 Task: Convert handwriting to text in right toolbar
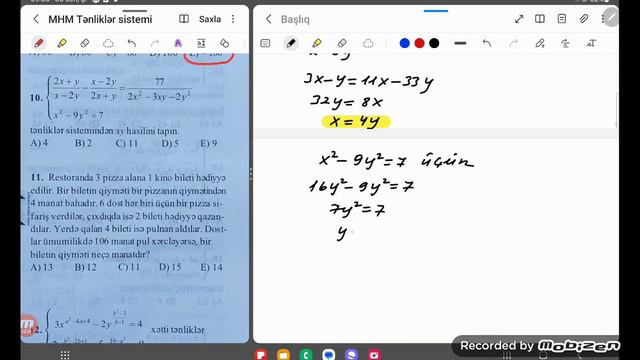[591, 43]
